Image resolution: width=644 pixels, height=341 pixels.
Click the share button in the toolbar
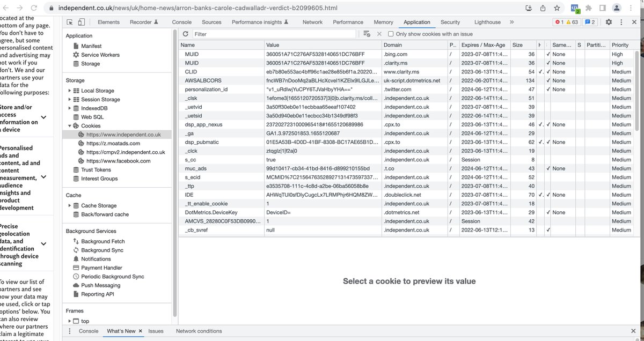[x=543, y=8]
